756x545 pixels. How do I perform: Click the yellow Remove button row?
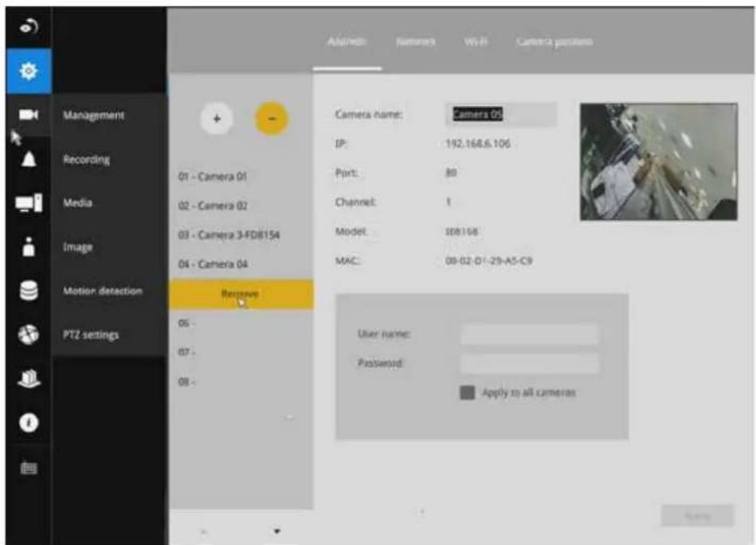point(241,294)
